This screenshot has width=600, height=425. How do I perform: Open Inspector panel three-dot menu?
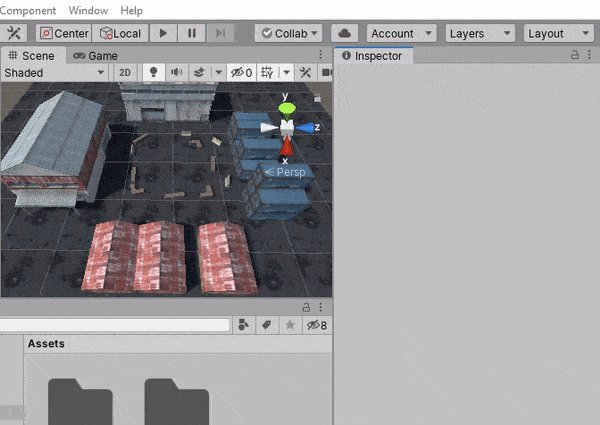pos(589,55)
